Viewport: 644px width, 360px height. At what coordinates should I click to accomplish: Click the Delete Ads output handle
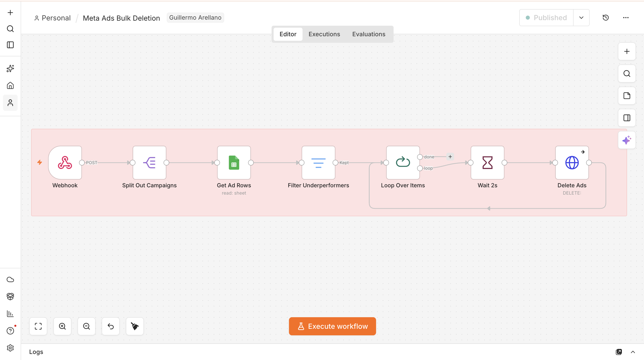589,163
